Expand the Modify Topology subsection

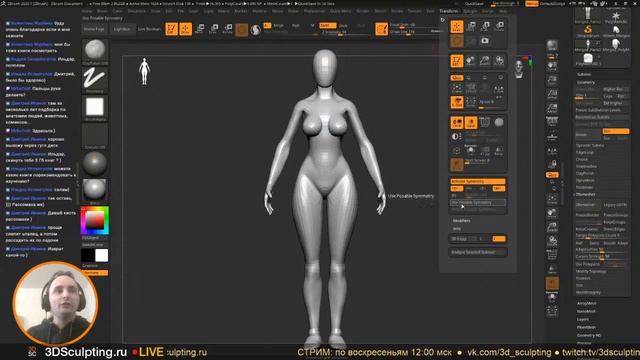[591, 271]
